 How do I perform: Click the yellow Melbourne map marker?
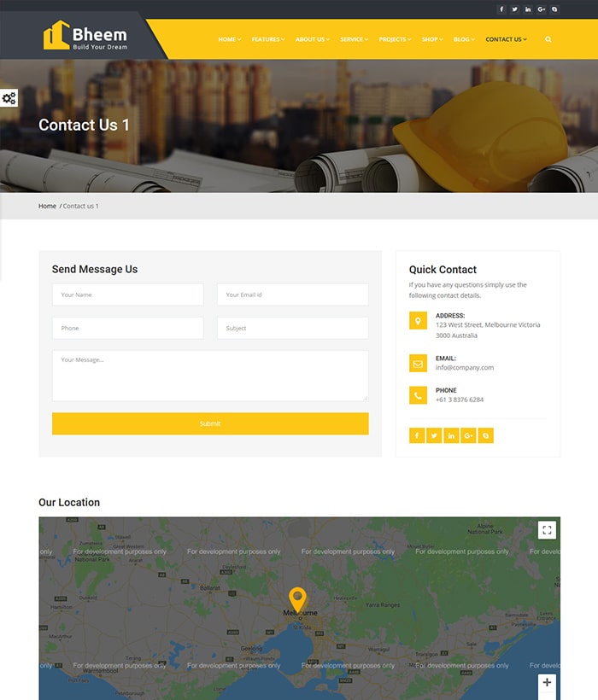(x=297, y=598)
